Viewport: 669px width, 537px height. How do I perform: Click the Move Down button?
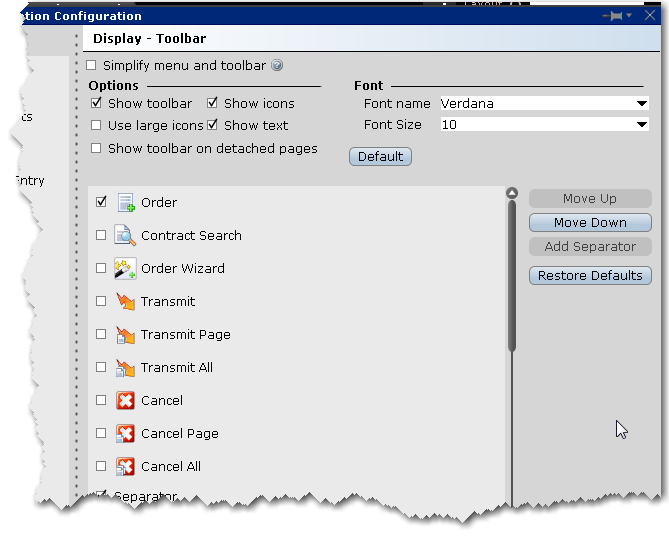click(590, 223)
